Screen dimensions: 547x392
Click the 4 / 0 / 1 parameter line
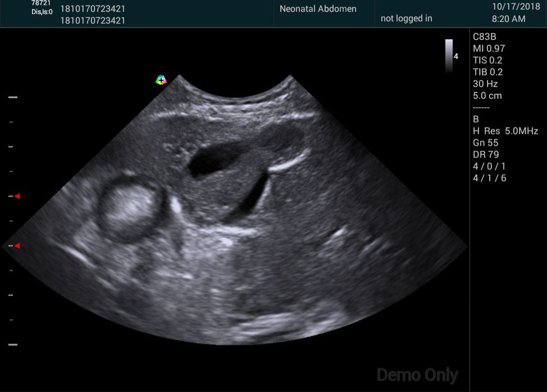(x=489, y=166)
